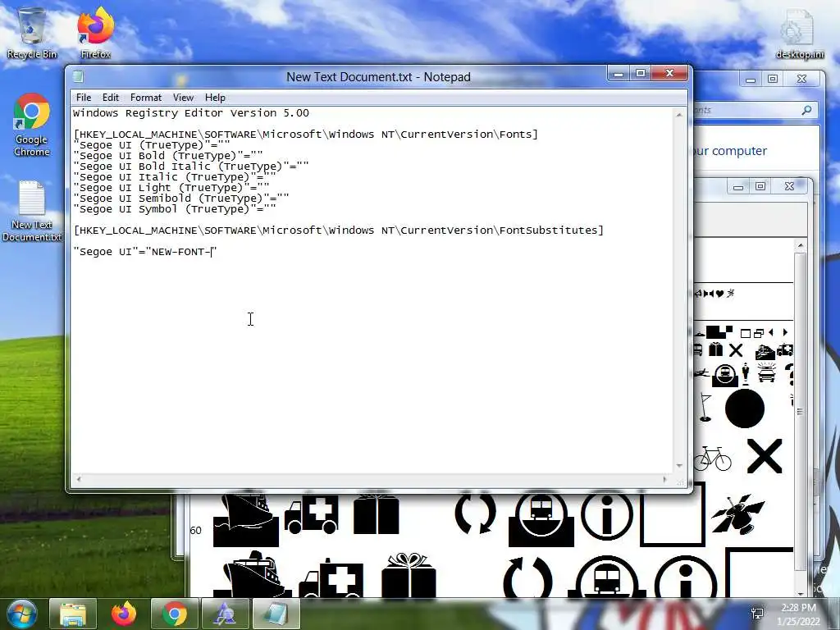Open File Explorer from the taskbar

tap(73, 614)
